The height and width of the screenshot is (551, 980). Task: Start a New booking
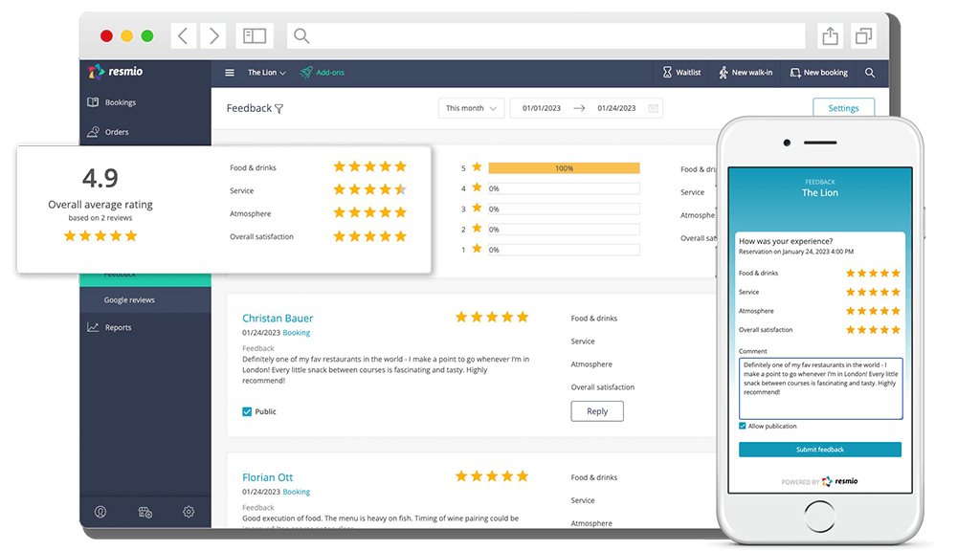click(x=819, y=72)
